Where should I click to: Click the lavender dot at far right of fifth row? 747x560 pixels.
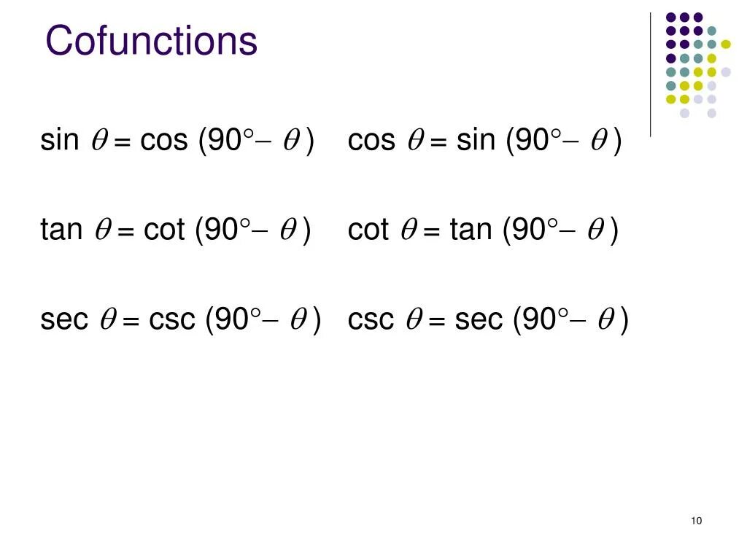coord(726,72)
